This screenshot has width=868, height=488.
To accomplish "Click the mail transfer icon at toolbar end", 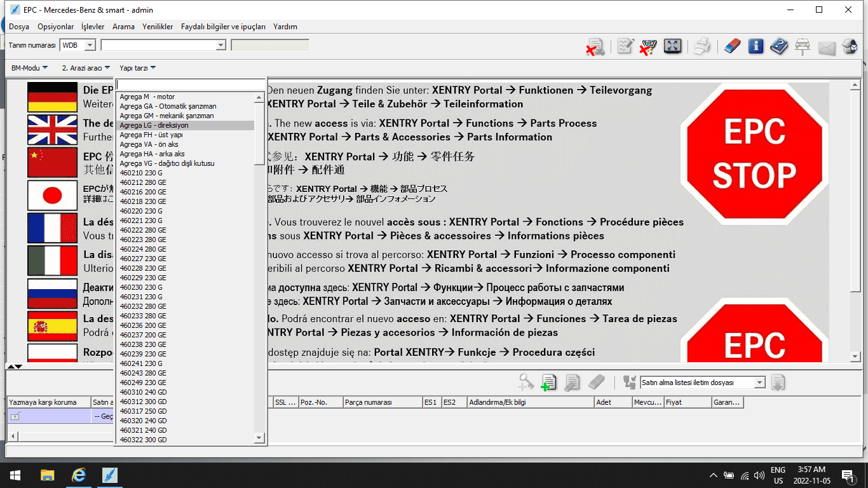I will click(x=850, y=47).
